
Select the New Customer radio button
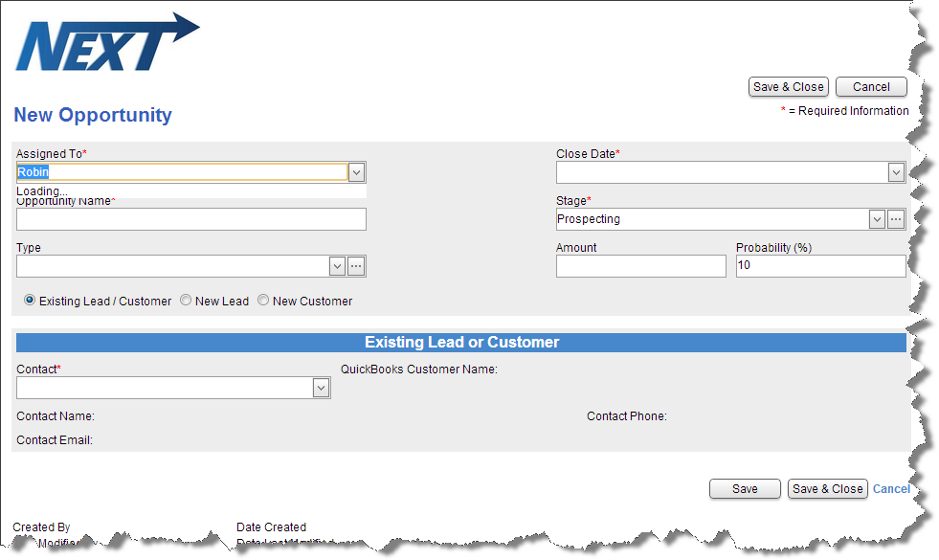pos(263,301)
